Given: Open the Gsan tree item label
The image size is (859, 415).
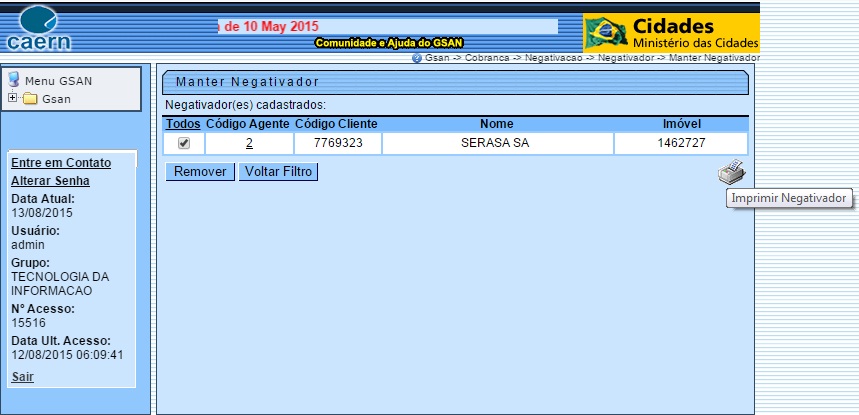Looking at the screenshot, I should (56, 99).
